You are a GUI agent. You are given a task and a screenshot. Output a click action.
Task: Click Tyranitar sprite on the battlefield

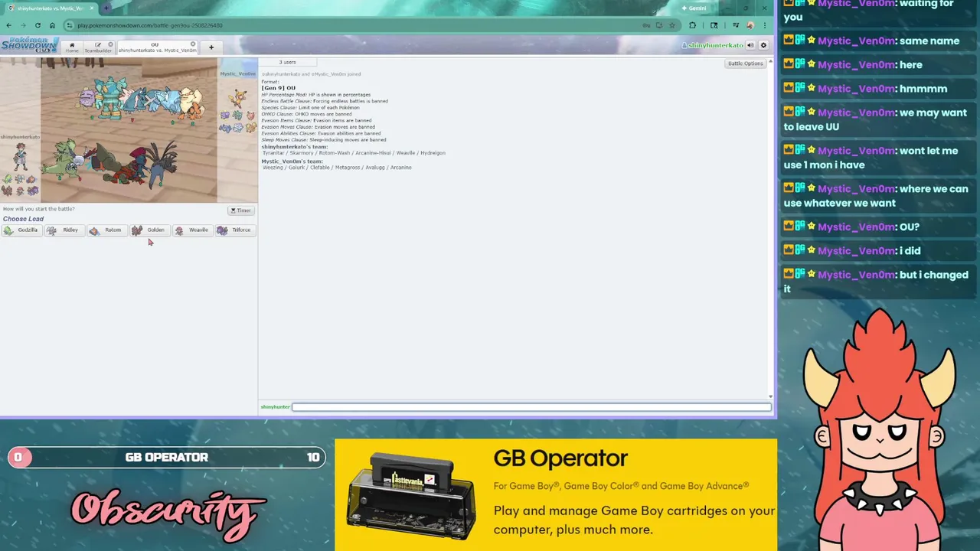click(x=61, y=160)
